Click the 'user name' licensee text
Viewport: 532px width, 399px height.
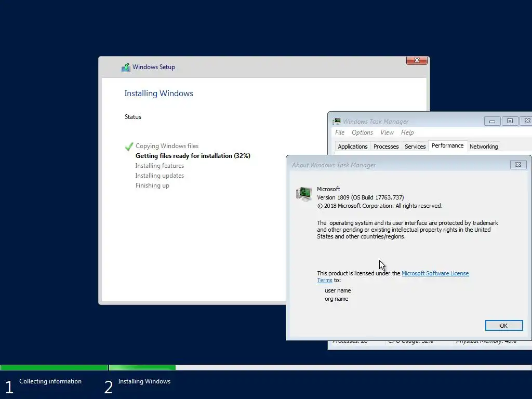pos(338,290)
